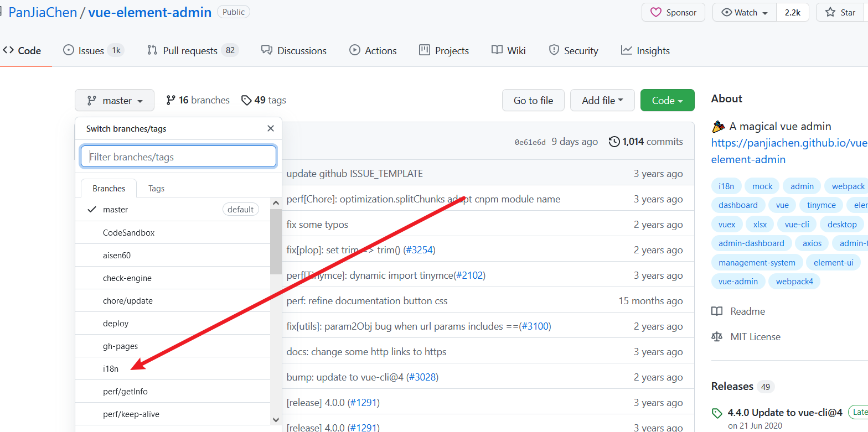Click the mock topic tag
The height and width of the screenshot is (432, 868).
[762, 186]
